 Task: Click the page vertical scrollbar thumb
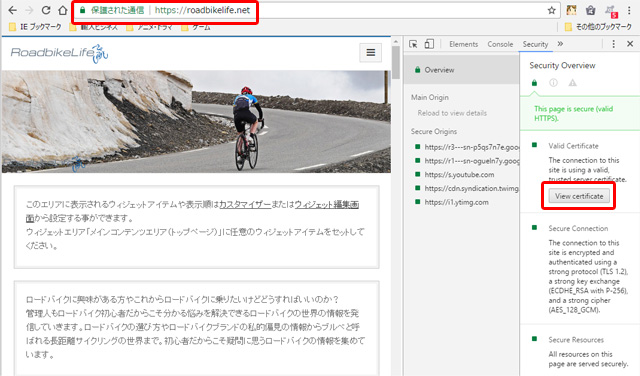(396, 62)
